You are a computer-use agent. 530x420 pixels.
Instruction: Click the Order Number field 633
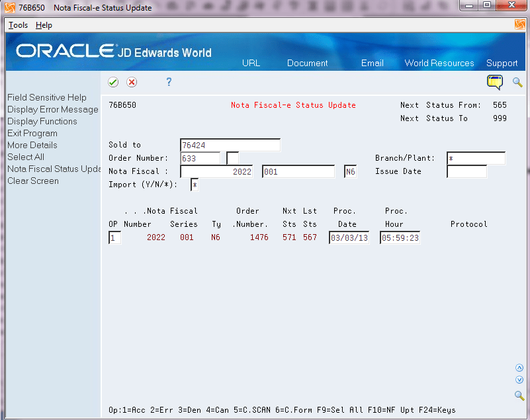coord(200,158)
